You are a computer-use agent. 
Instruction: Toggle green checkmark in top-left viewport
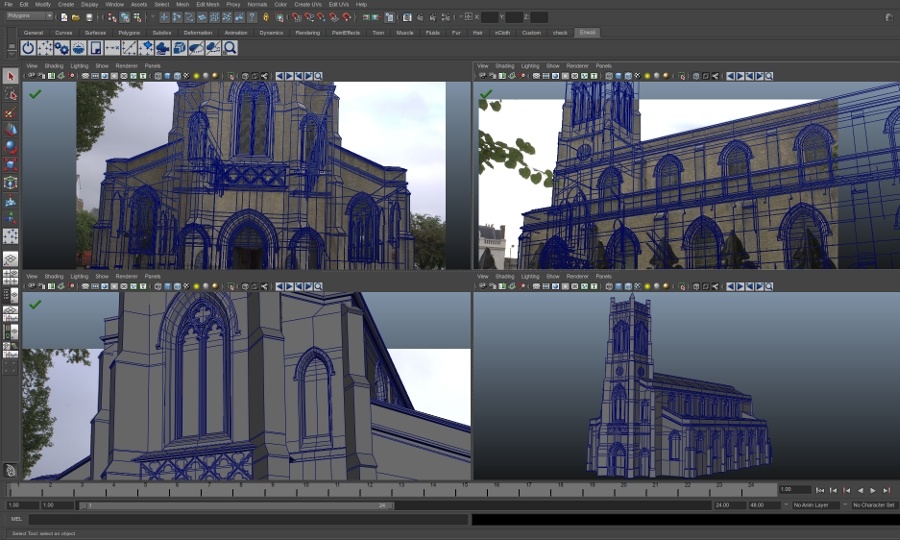[35, 94]
